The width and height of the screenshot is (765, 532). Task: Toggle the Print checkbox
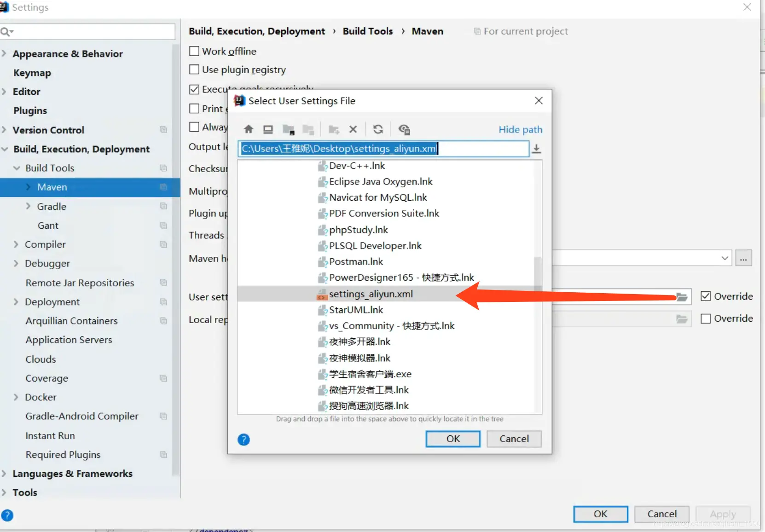tap(194, 109)
